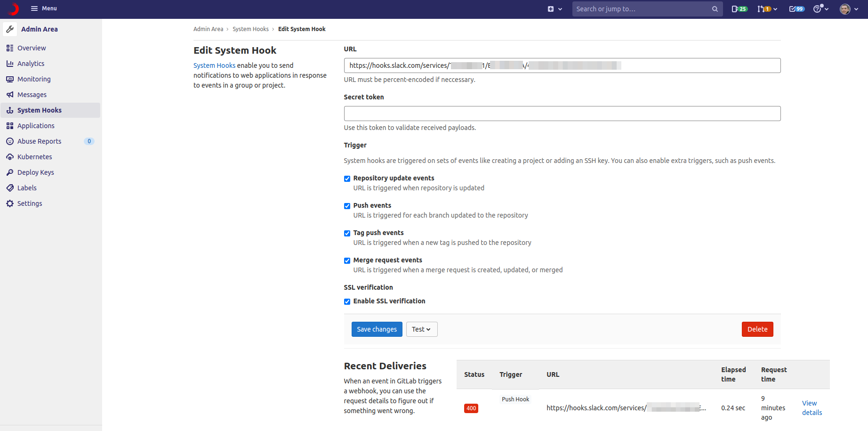
Task: Click the Recent Deliveries heading
Action: pos(385,366)
